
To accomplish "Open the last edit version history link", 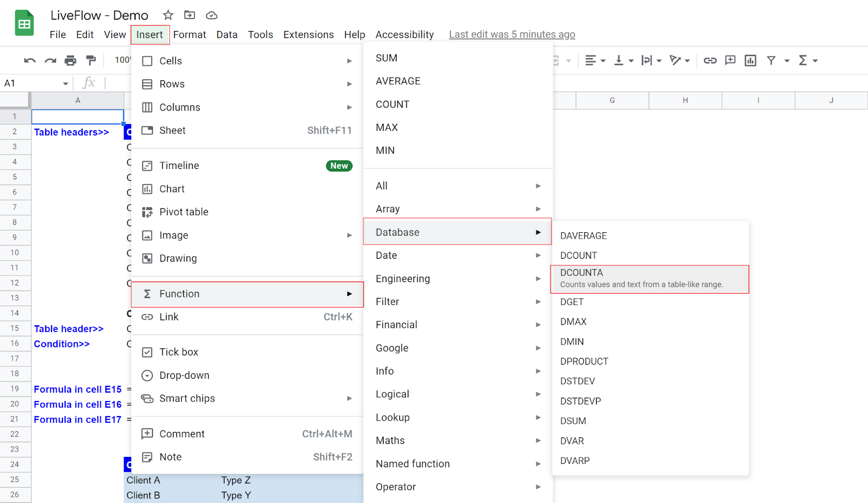I will (512, 35).
